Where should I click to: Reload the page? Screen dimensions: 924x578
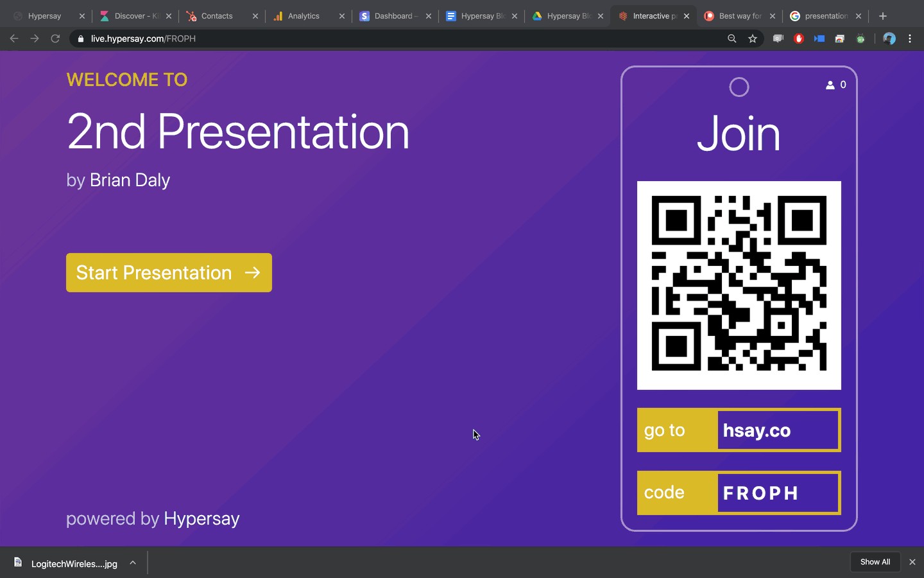pos(55,39)
